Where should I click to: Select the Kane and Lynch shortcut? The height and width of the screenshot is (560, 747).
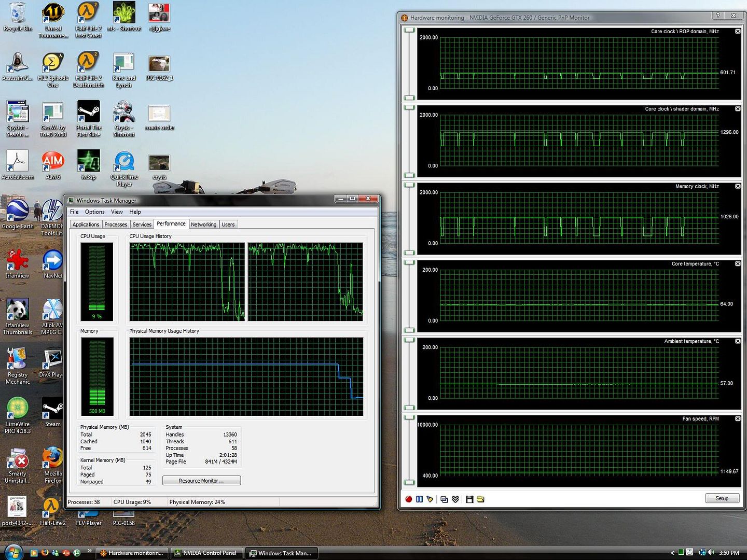click(124, 69)
